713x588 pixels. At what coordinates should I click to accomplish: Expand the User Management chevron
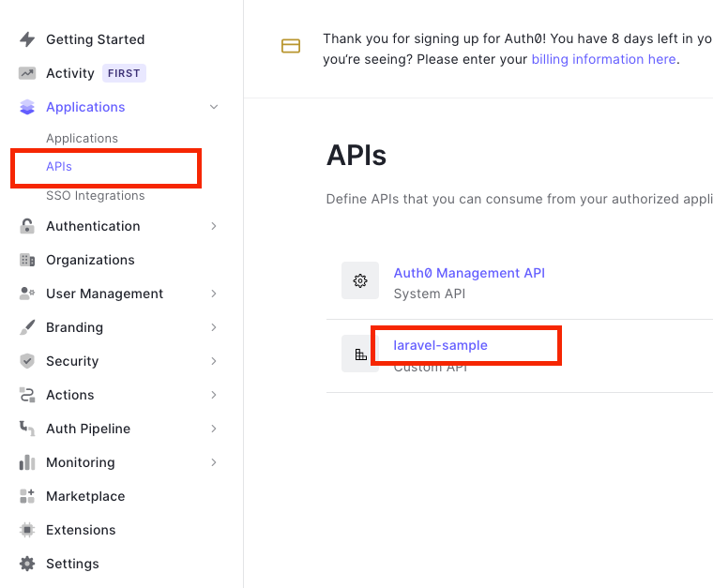pyautogui.click(x=214, y=294)
